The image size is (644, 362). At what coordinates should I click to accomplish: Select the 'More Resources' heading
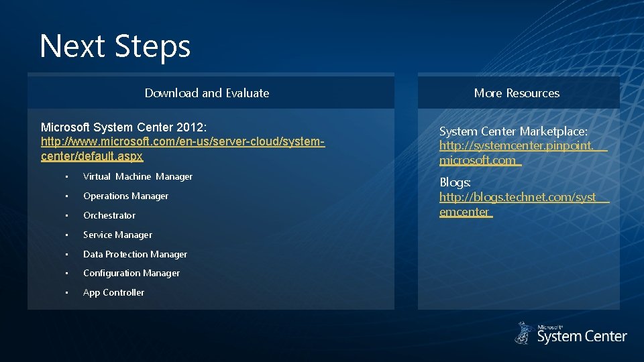coord(517,93)
